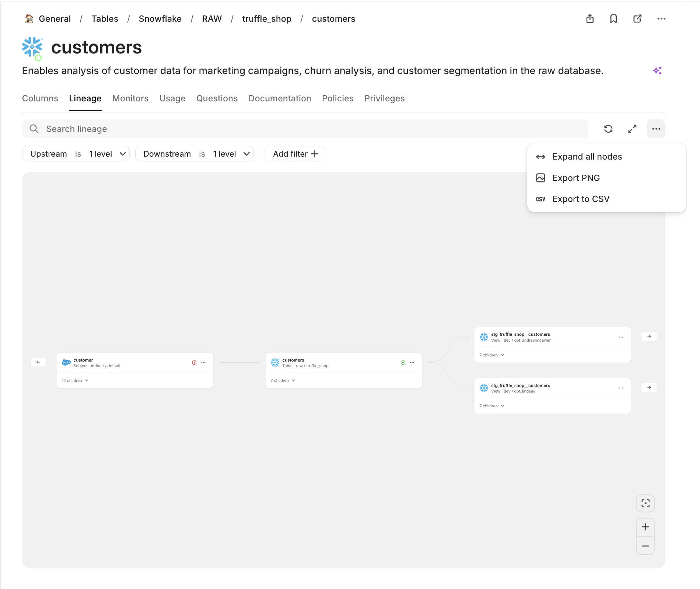Click the refresh lineage icon
Image resolution: width=700 pixels, height=589 pixels.
(x=608, y=129)
